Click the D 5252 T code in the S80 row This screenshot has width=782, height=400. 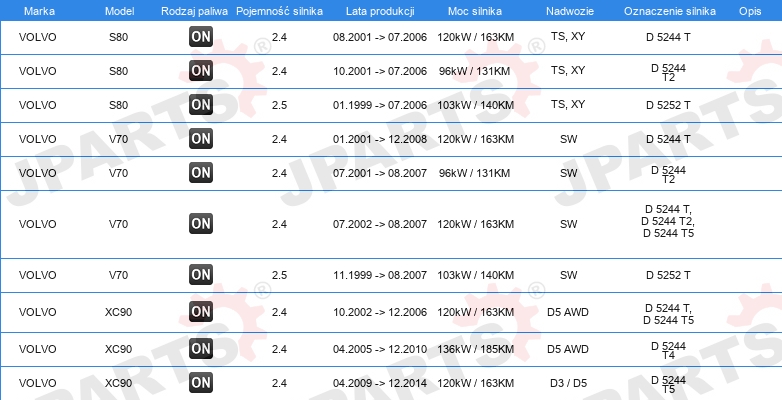668,105
